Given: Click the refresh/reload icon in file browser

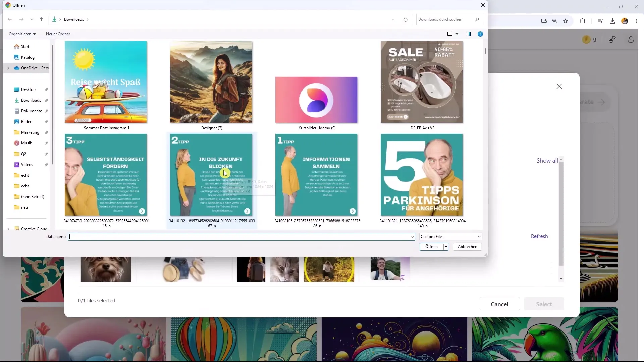Looking at the screenshot, I should point(406,19).
